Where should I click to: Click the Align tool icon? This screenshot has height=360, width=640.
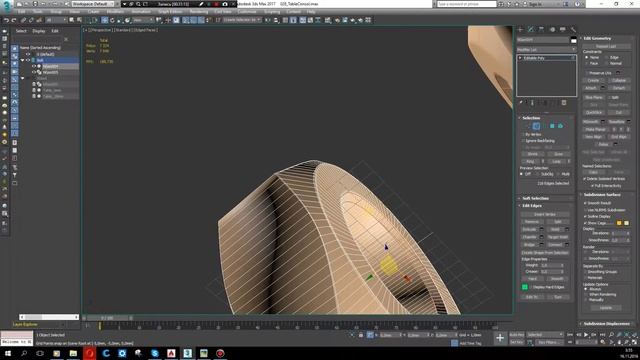(276, 20)
